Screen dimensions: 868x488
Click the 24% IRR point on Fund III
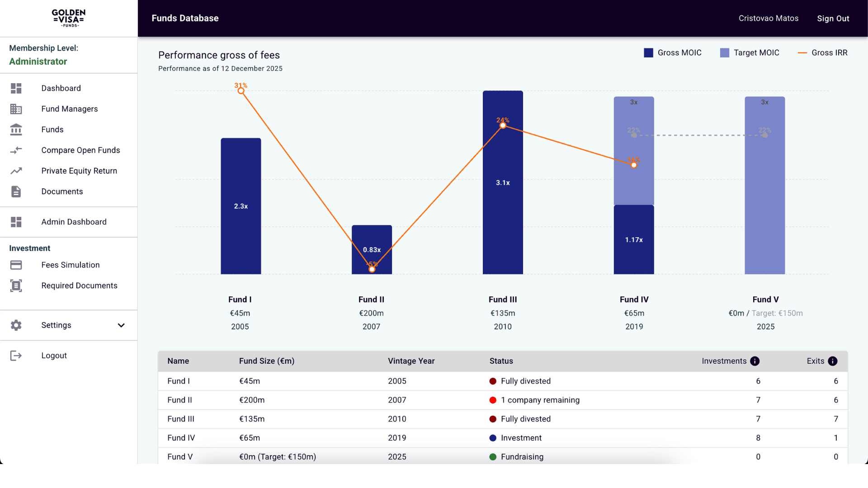(x=503, y=125)
